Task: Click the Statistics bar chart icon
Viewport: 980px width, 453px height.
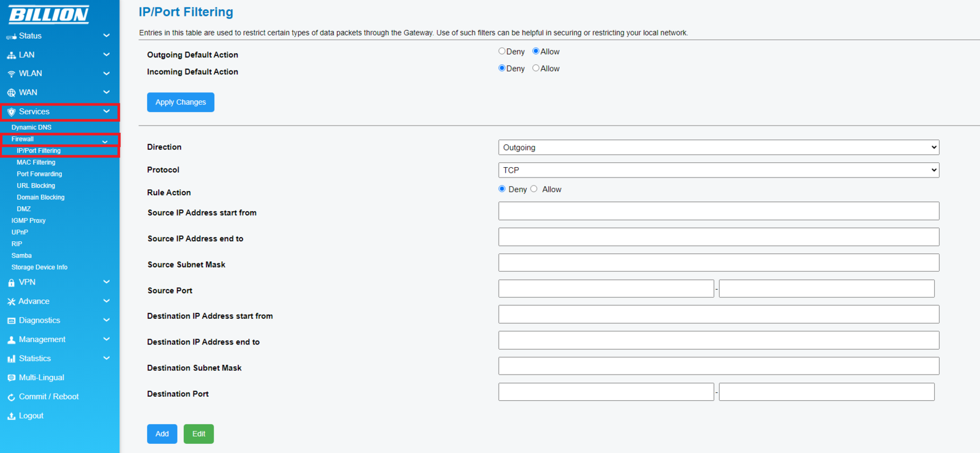Action: coord(11,359)
